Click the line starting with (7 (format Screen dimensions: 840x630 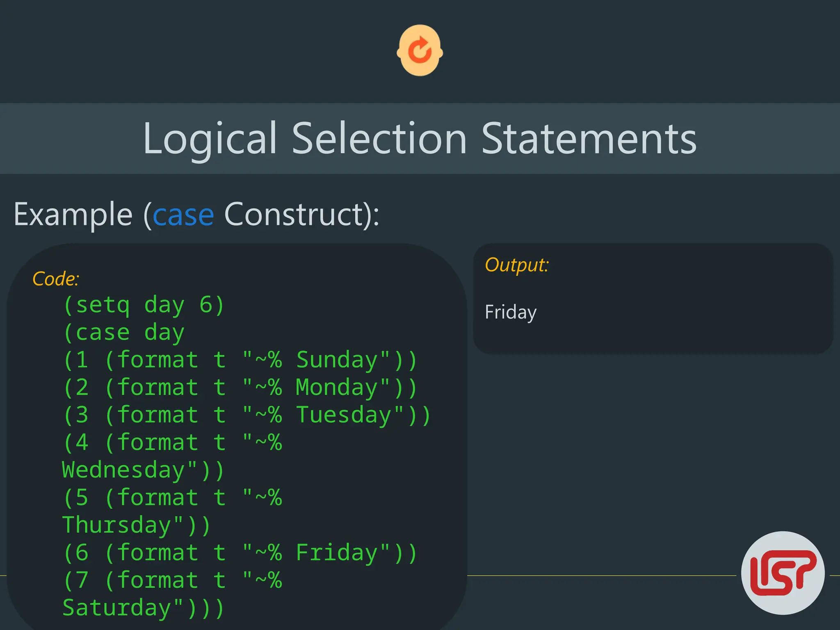172,580
